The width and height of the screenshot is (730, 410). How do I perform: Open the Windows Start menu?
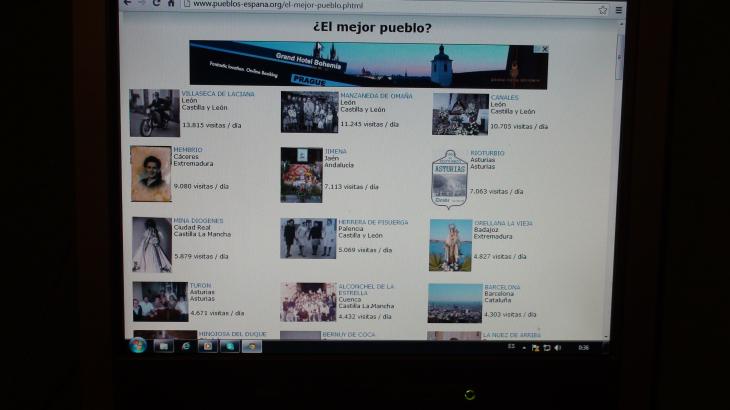pyautogui.click(x=137, y=345)
